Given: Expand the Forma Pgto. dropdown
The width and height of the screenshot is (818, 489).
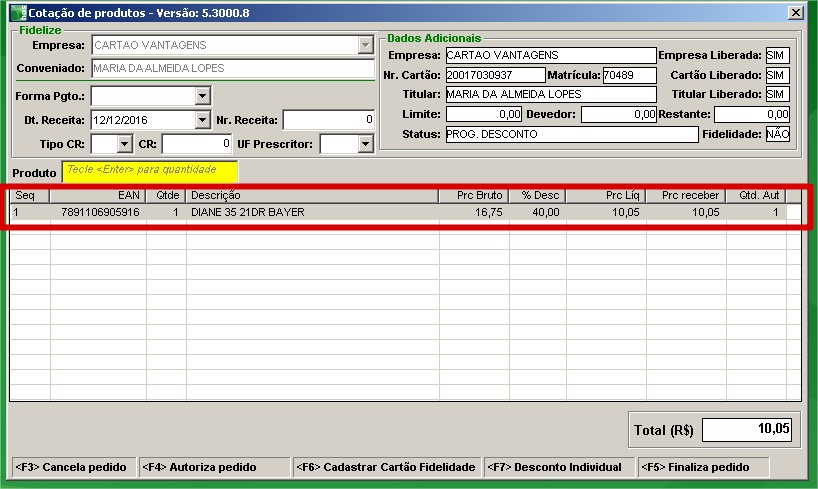Looking at the screenshot, I should pos(202,96).
